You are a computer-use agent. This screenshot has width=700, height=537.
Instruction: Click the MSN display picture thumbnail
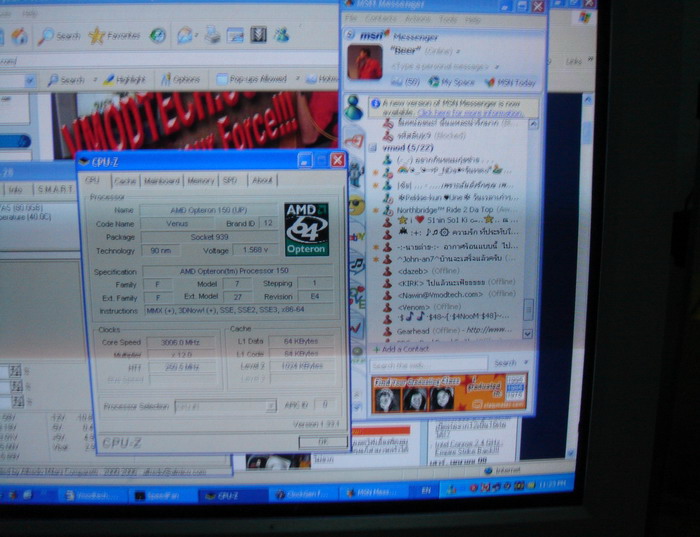coord(365,62)
